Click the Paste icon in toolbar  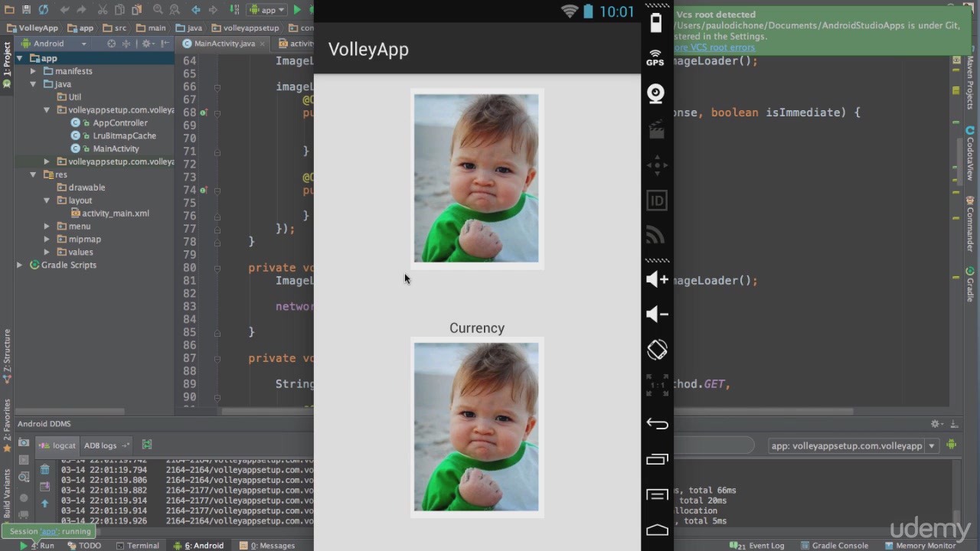tap(136, 10)
